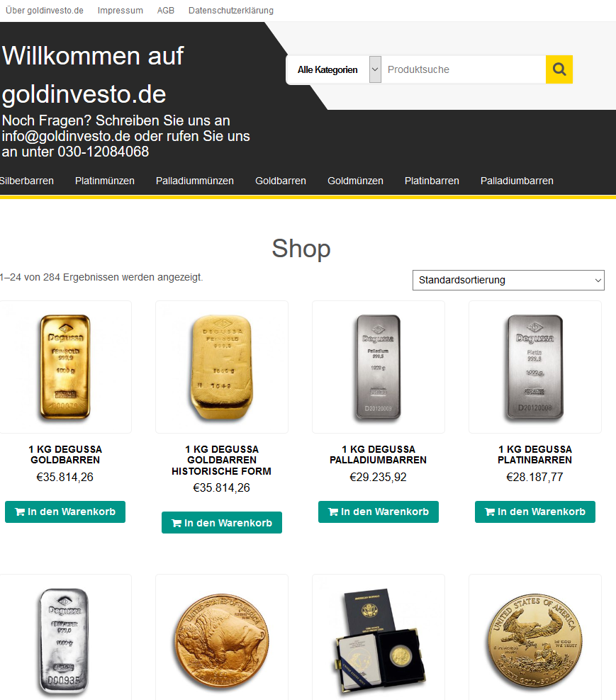Viewport: 616px width, 700px height.
Task: Open the Goldbarren menu category
Action: pos(281,181)
